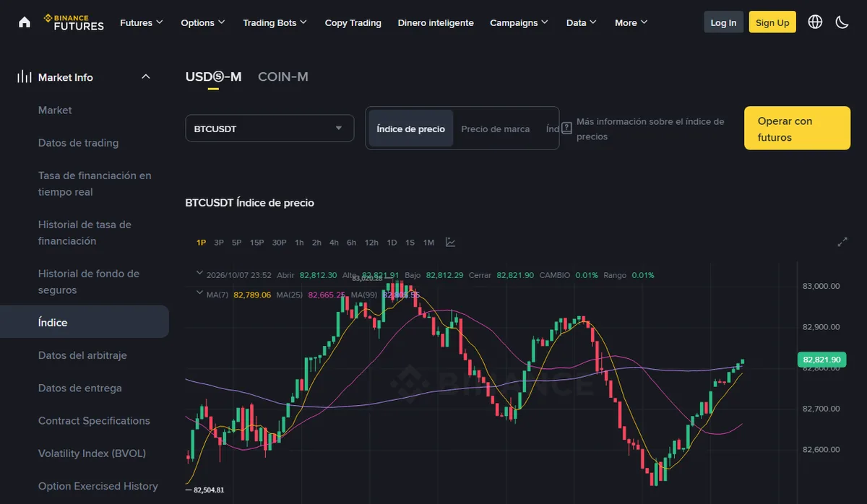Open Dinero inteligente page

[436, 22]
